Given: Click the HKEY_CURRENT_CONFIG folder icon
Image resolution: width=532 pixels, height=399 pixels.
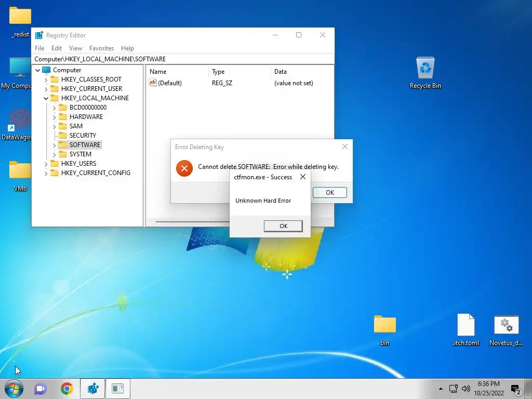Looking at the screenshot, I should (x=54, y=172).
